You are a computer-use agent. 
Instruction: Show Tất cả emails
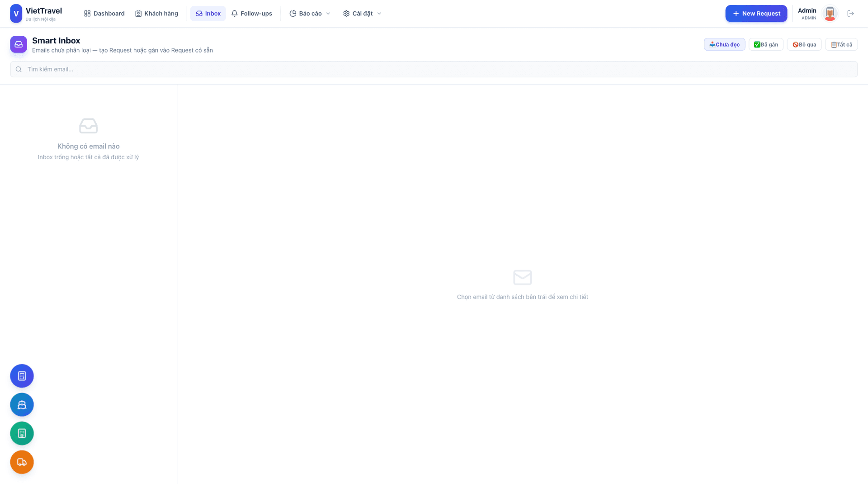841,44
